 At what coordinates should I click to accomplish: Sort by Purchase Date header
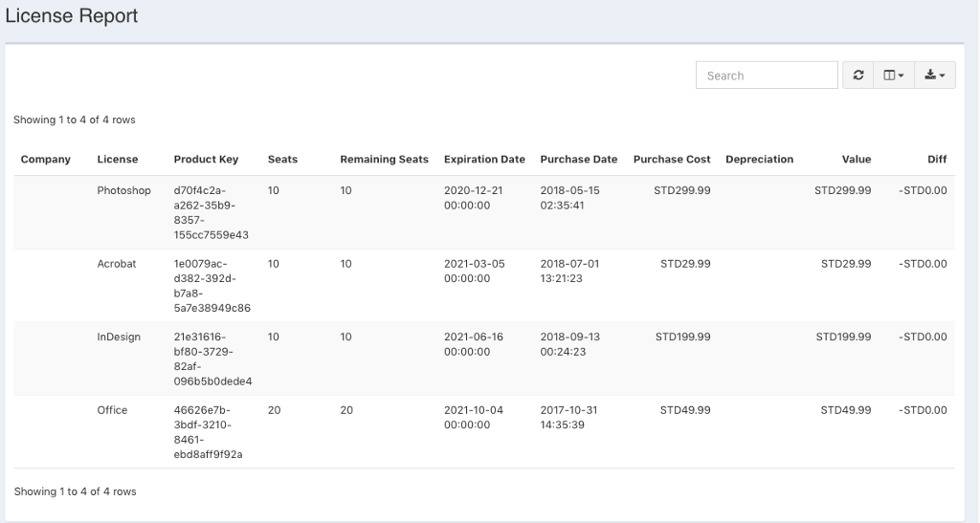579,160
